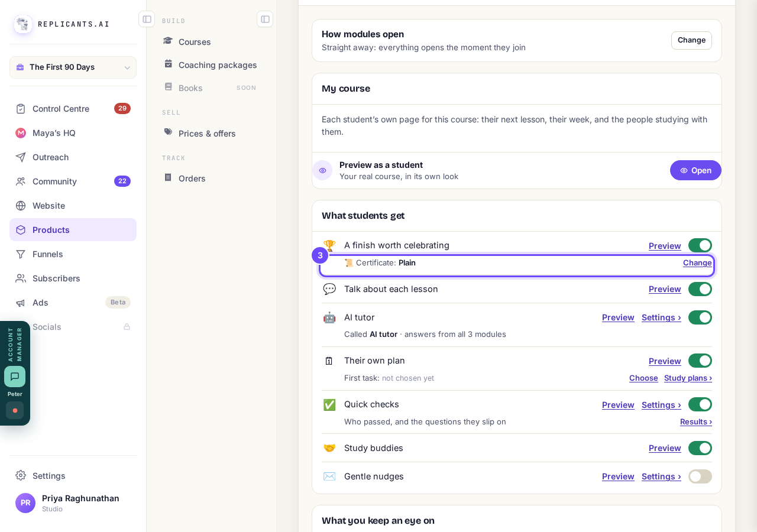Click the red record dot under Peter
The width and height of the screenshot is (757, 532).
pyautogui.click(x=15, y=410)
